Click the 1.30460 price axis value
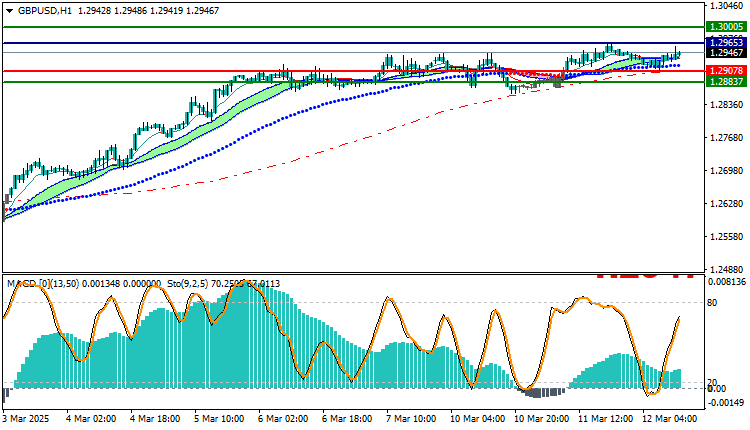Image resolution: width=750 pixels, height=430 pixels. click(x=727, y=6)
